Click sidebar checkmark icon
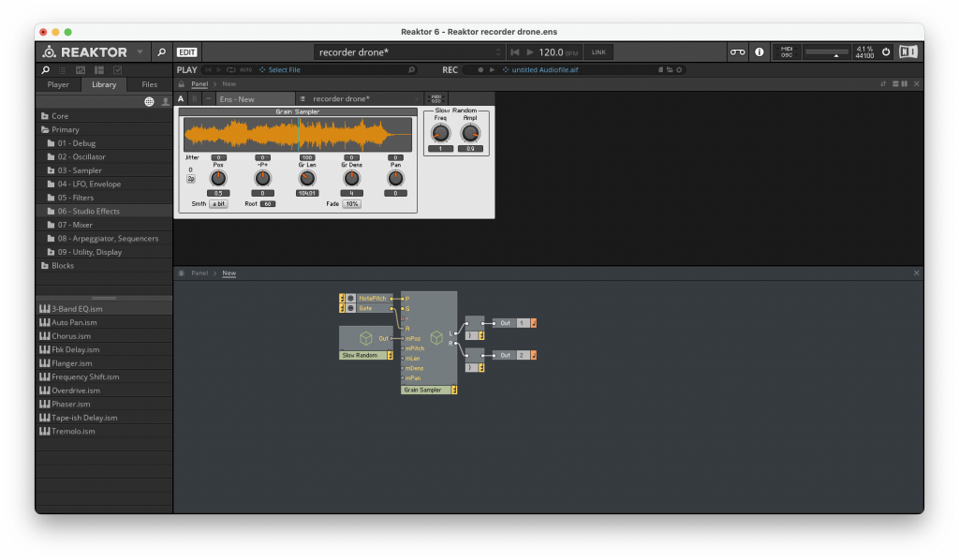 117,69
